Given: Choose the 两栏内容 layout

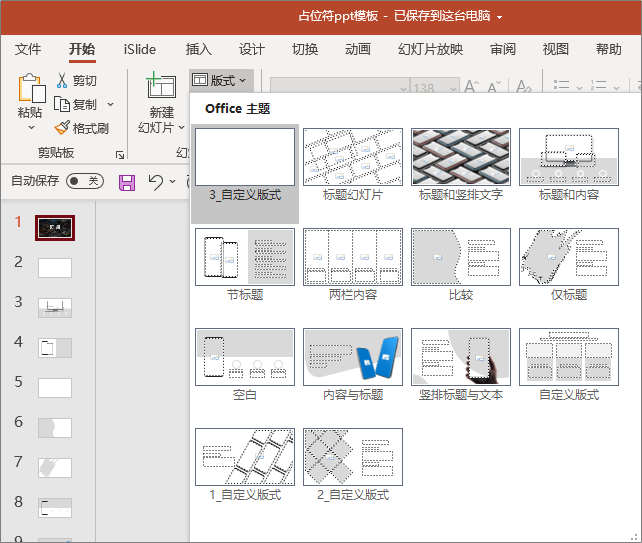Looking at the screenshot, I should [x=353, y=265].
